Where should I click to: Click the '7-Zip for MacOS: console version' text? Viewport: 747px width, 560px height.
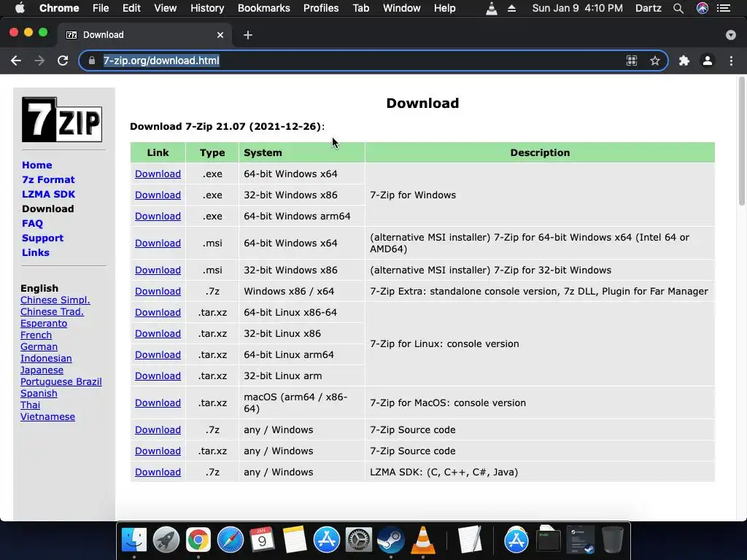coord(448,402)
